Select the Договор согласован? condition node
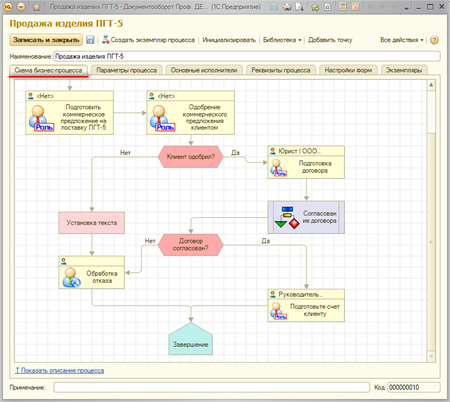This screenshot has width=450, height=402. [x=191, y=245]
